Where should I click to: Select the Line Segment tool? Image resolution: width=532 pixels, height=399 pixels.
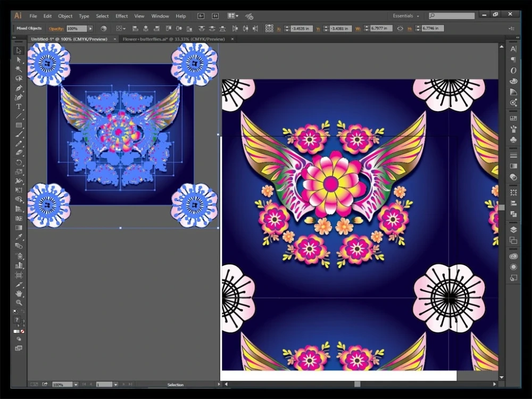[19, 115]
